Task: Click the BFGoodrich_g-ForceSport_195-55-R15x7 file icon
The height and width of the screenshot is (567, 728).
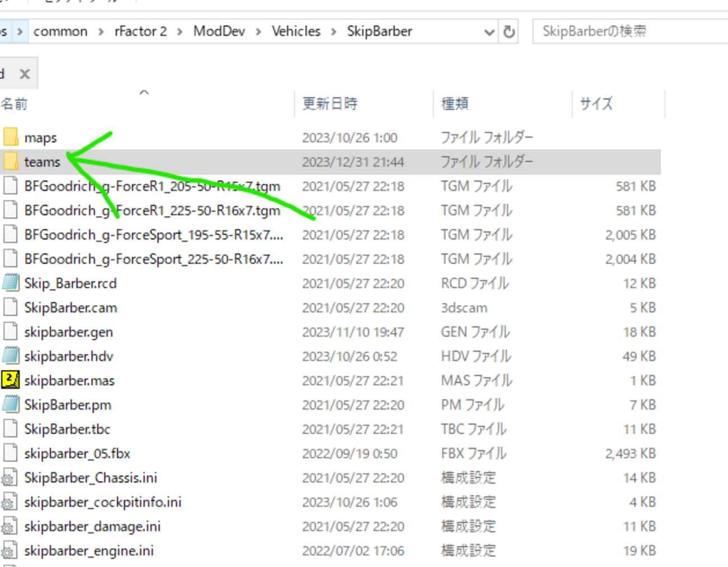Action: (10, 235)
